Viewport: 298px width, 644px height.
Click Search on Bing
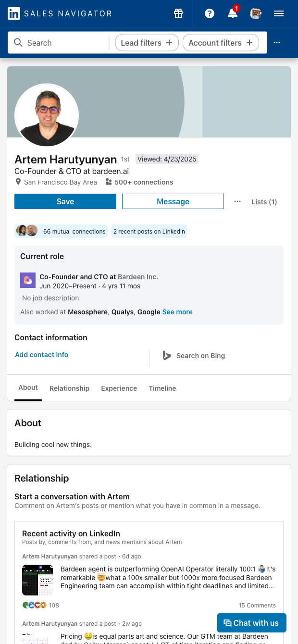point(194,356)
